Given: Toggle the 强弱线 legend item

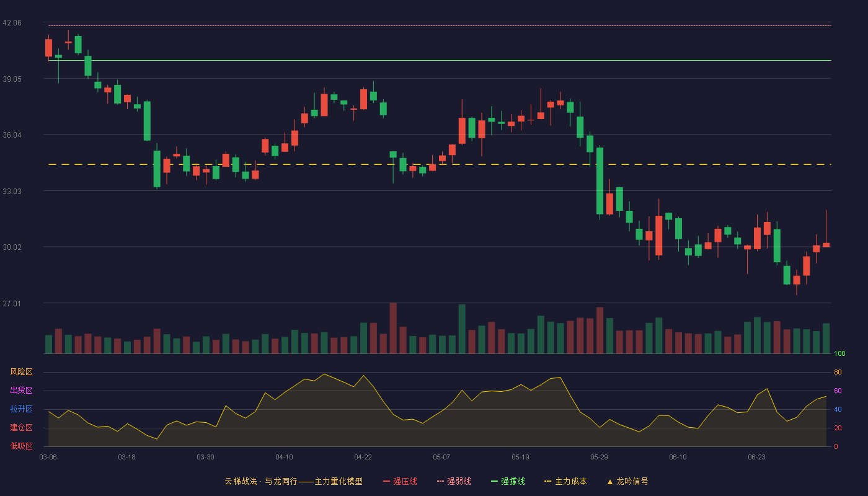Looking at the screenshot, I should coord(454,481).
